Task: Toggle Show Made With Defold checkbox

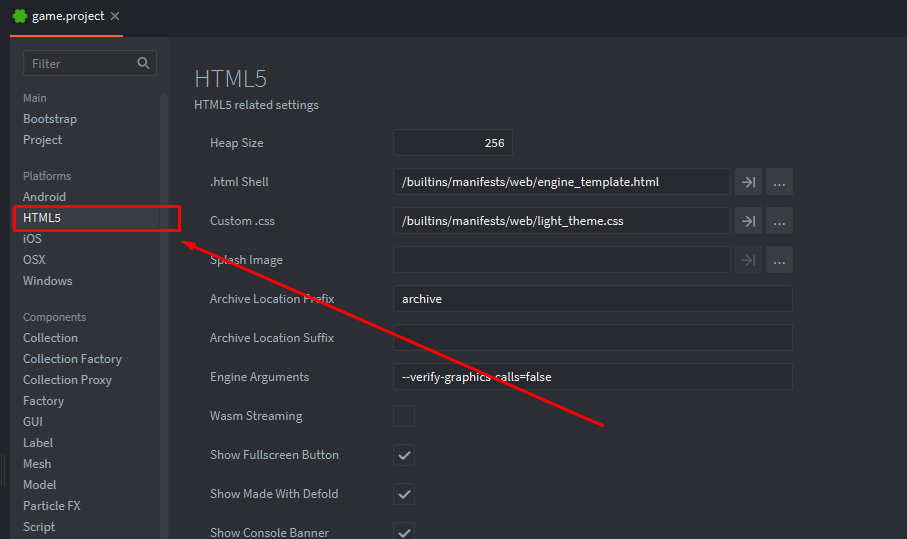Action: [404, 494]
